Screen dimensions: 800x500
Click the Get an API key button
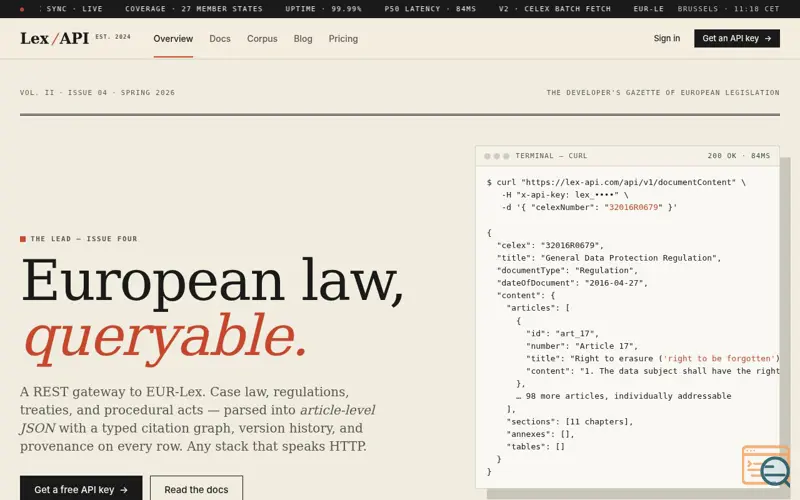coord(737,38)
